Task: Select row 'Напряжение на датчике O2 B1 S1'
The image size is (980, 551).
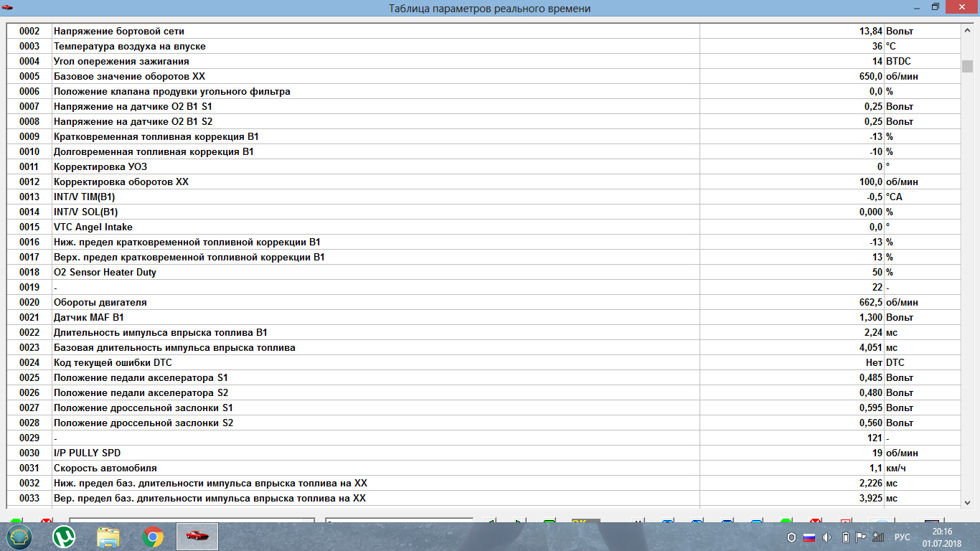Action: coord(484,107)
